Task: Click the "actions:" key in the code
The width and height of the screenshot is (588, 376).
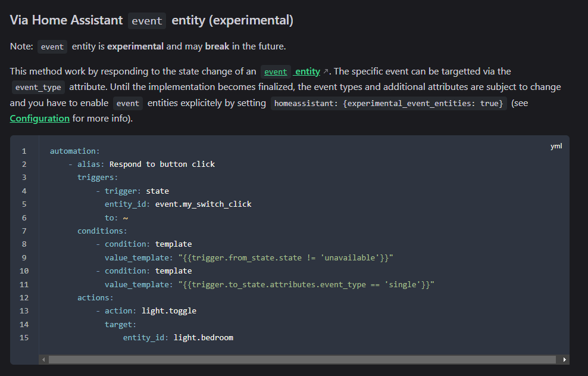Action: point(95,297)
